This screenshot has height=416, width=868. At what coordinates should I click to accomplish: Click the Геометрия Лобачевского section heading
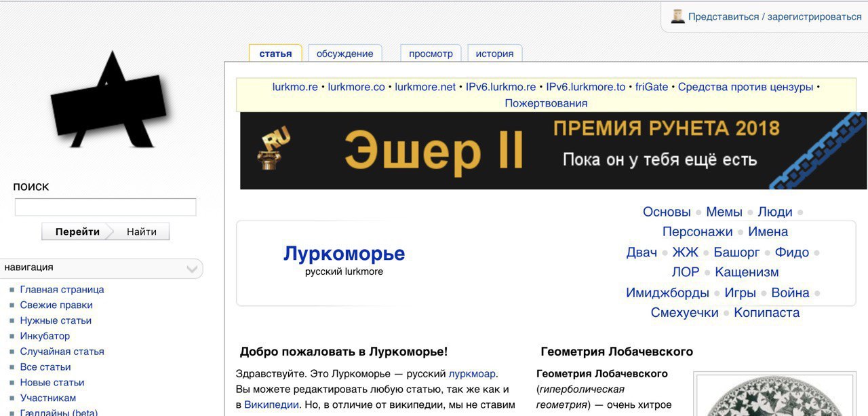pyautogui.click(x=617, y=352)
